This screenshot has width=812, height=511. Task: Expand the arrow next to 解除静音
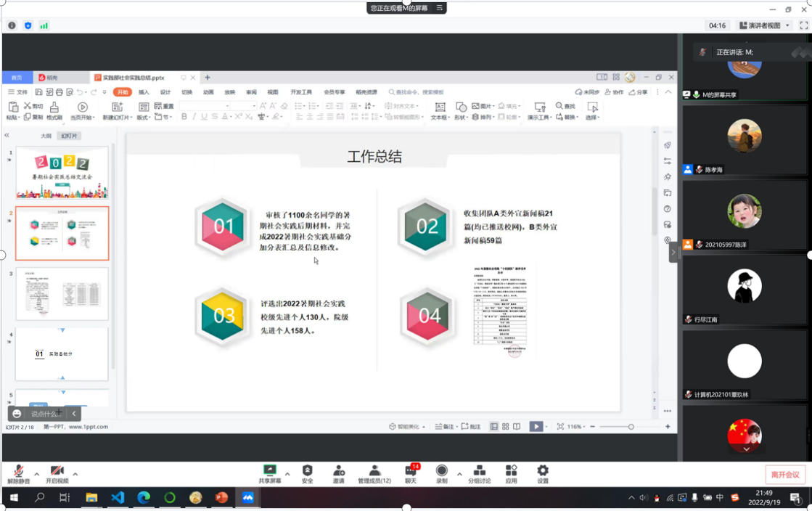point(37,474)
